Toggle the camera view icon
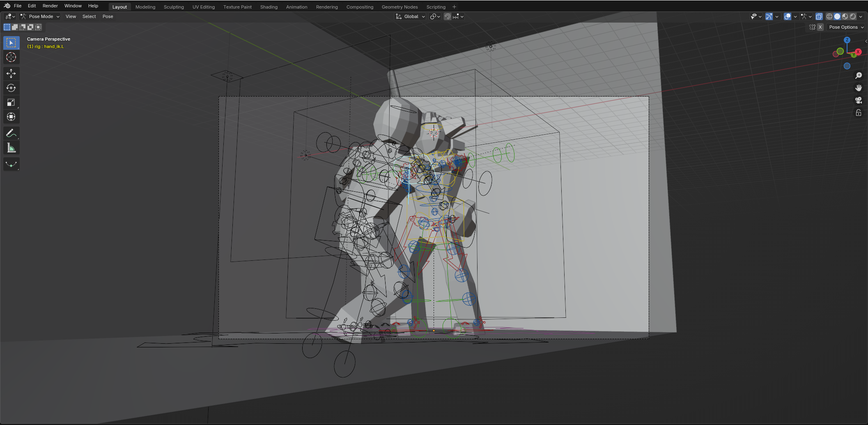The image size is (868, 425). coord(858,100)
